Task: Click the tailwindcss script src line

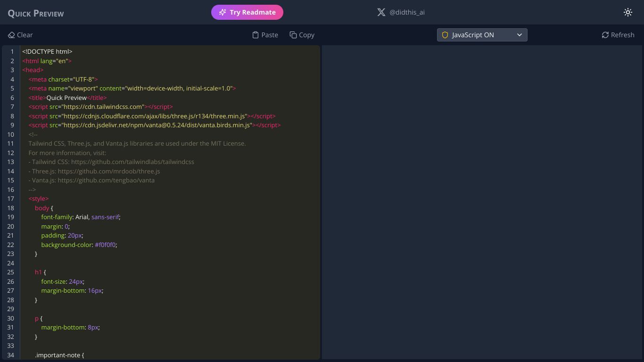Action: click(100, 107)
